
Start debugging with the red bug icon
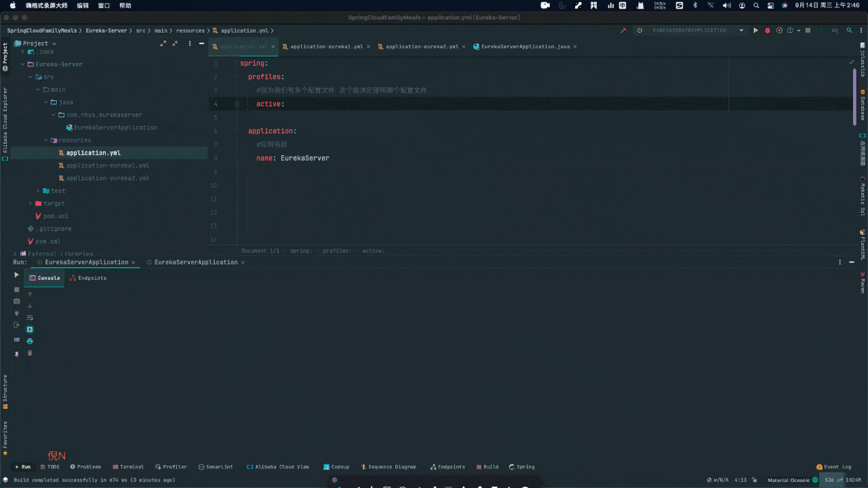click(x=768, y=30)
